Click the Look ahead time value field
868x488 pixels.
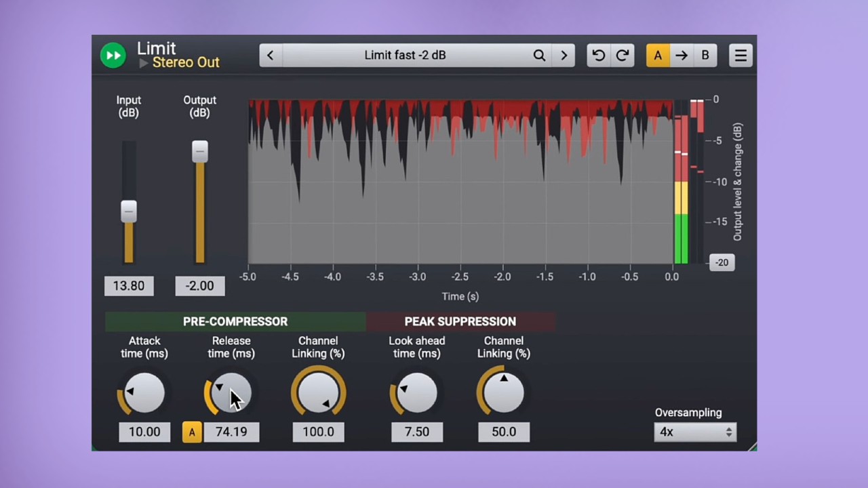click(416, 432)
